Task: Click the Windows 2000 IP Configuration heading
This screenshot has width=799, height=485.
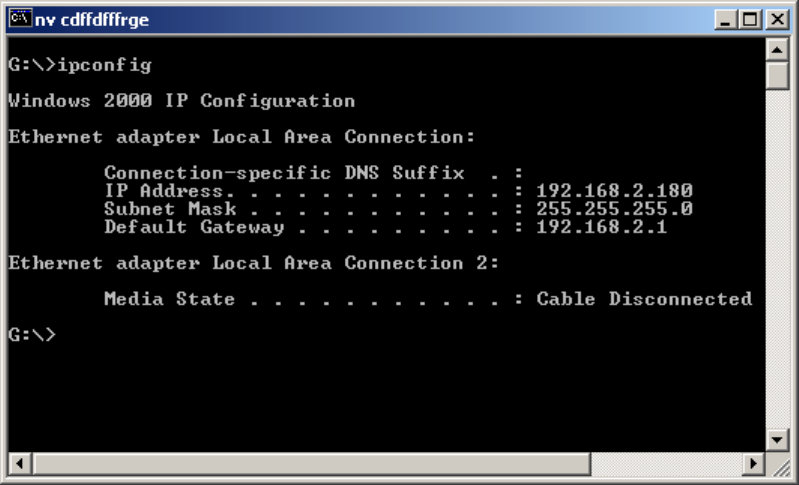Action: coord(181,101)
